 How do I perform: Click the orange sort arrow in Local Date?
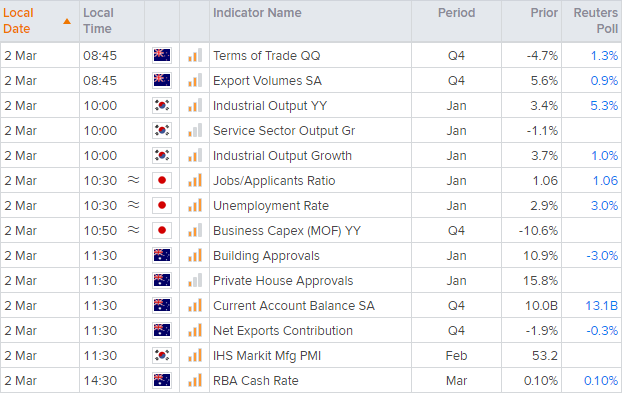(67, 21)
